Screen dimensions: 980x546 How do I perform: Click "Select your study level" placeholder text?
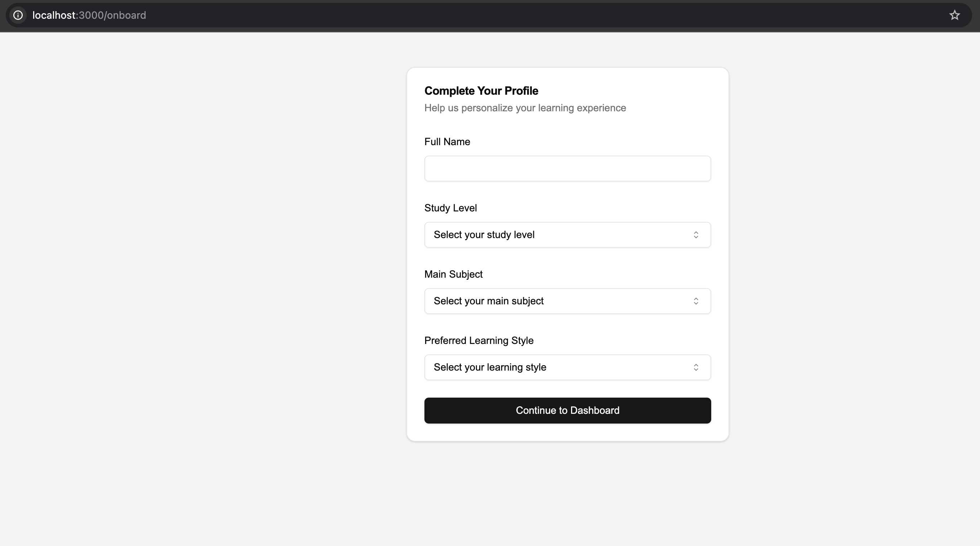pos(484,235)
